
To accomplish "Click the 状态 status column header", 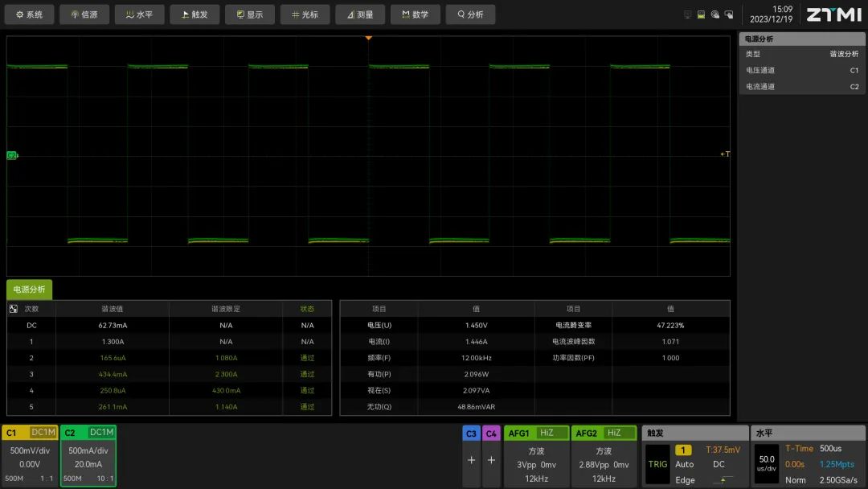I will click(307, 309).
